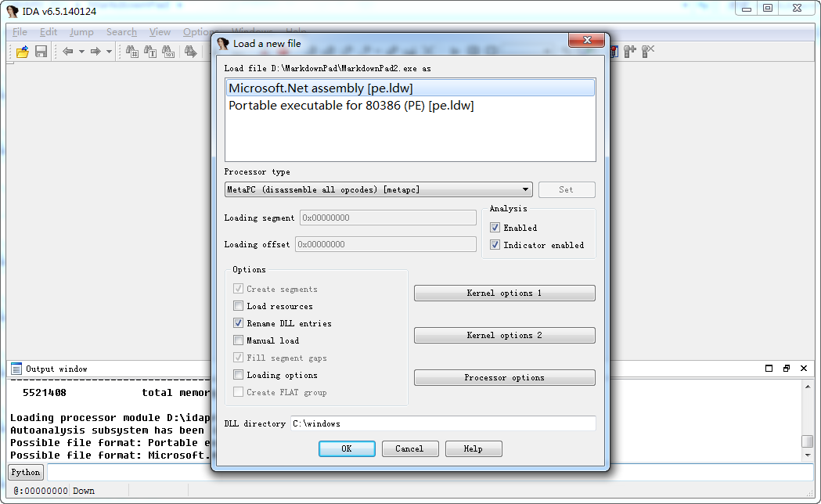Screen dimensions: 821x504
Task: Click the save floppy disk icon
Action: pyautogui.click(x=41, y=52)
